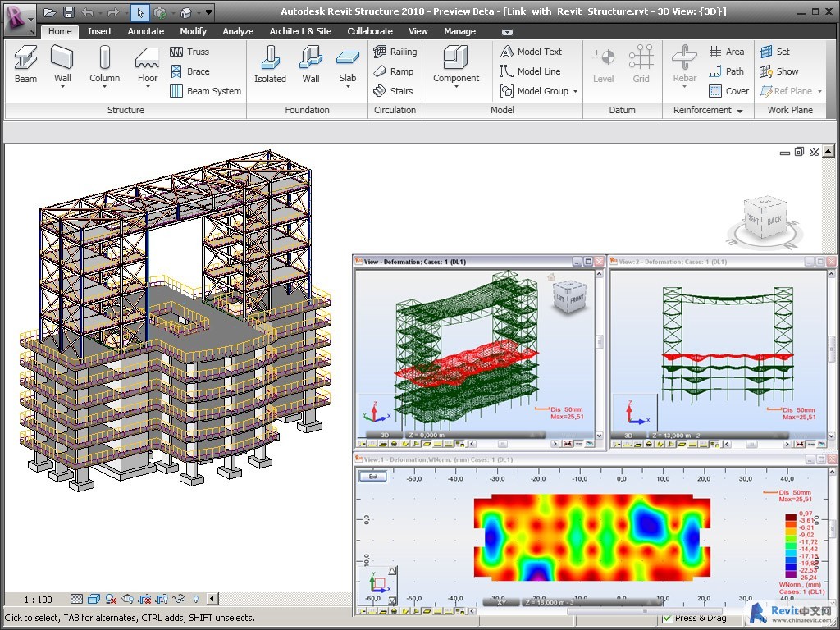
Task: Choose Area reinforcement tool
Action: (x=727, y=52)
